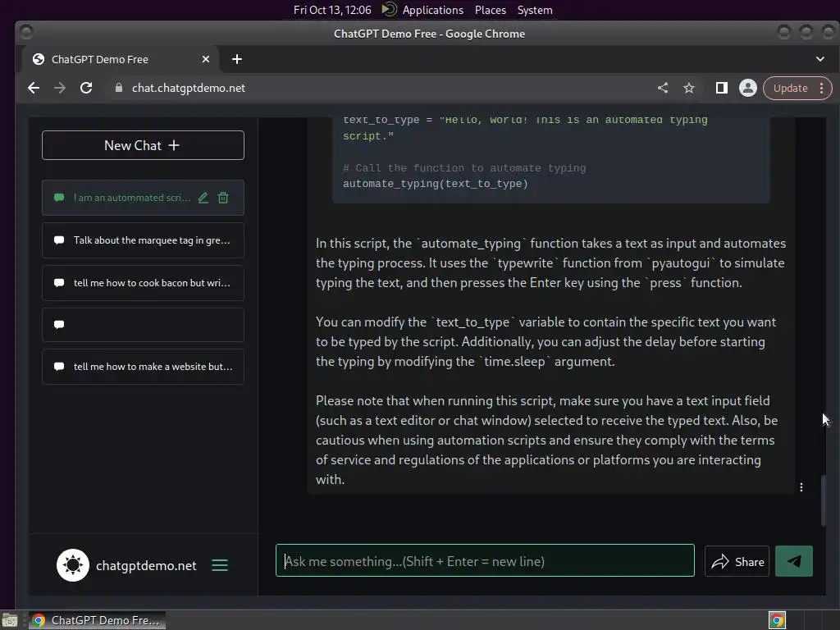The image size is (840, 630).
Task: Click the chat bubble icon of website chat
Action: (59, 367)
